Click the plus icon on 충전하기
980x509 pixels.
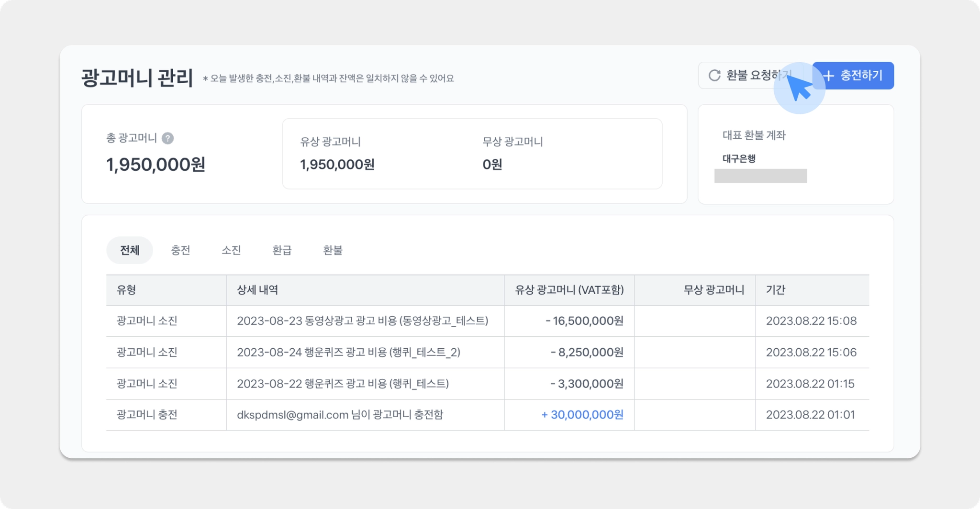click(829, 76)
